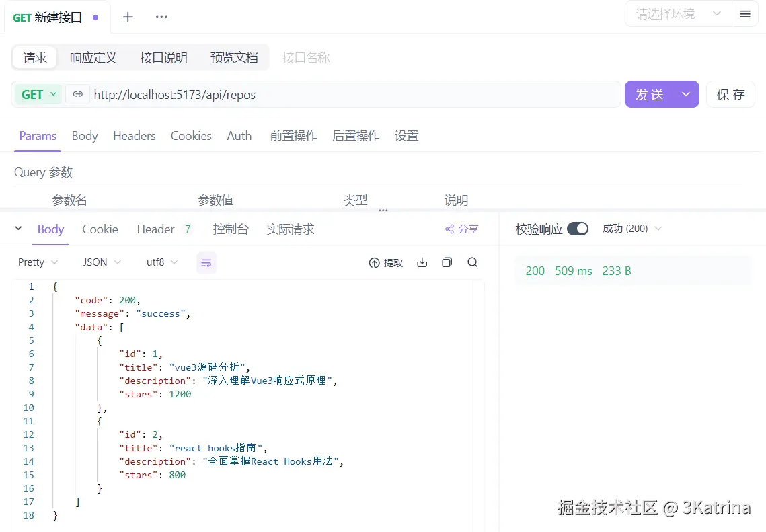Image resolution: width=766 pixels, height=532 pixels.
Task: Click the "message": "success" line
Action: [132, 313]
